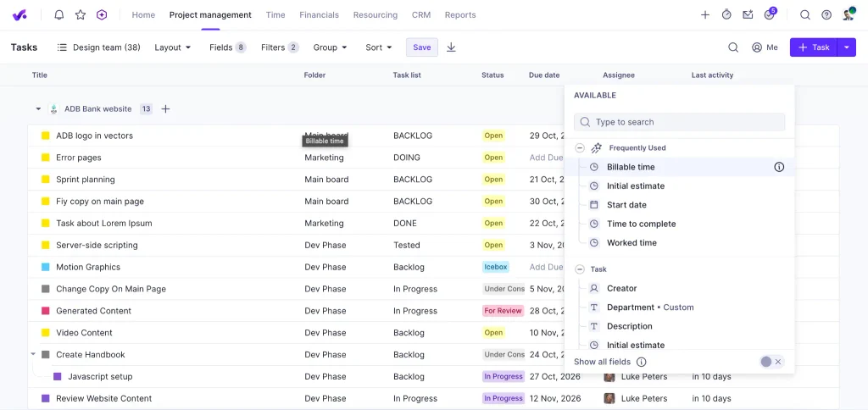Screen dimensions: 868x410
Task: Click For Review status badge
Action: (x=503, y=311)
